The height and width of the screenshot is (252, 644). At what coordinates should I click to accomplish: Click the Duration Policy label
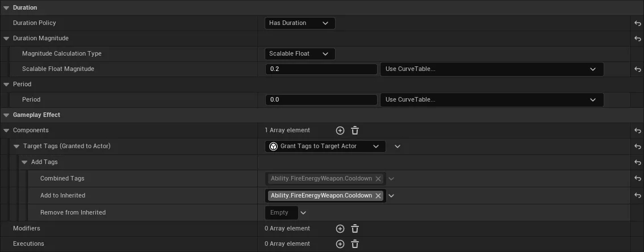click(x=35, y=23)
